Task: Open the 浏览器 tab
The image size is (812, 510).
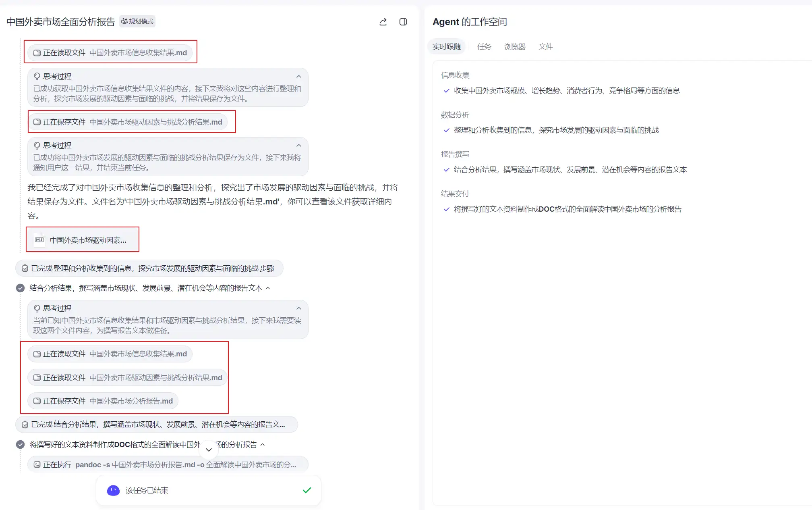Action: tap(515, 47)
